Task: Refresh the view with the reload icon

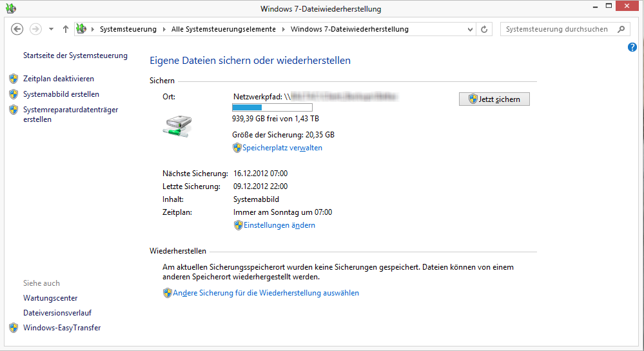Action: click(484, 29)
